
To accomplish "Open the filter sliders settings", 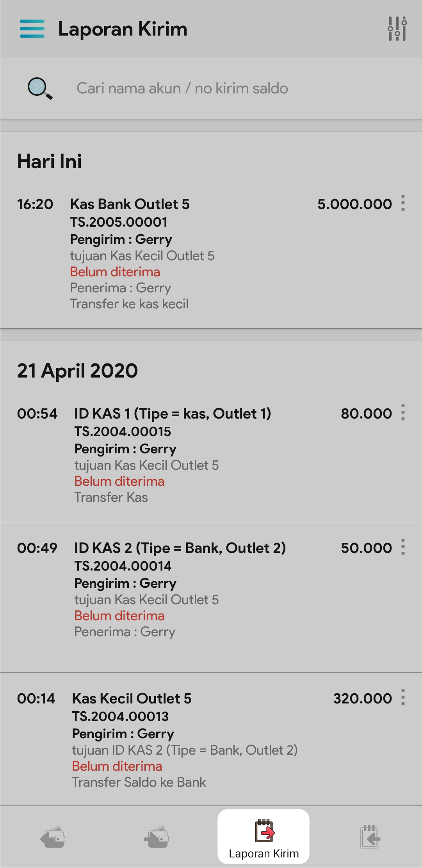I will pos(397,29).
